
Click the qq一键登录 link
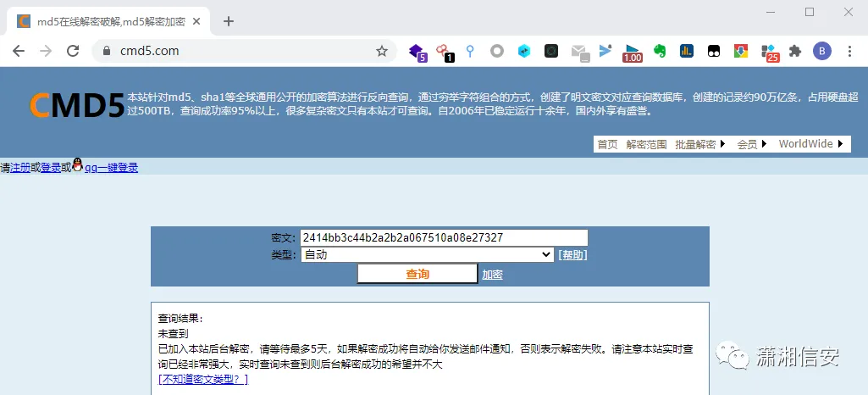point(111,168)
